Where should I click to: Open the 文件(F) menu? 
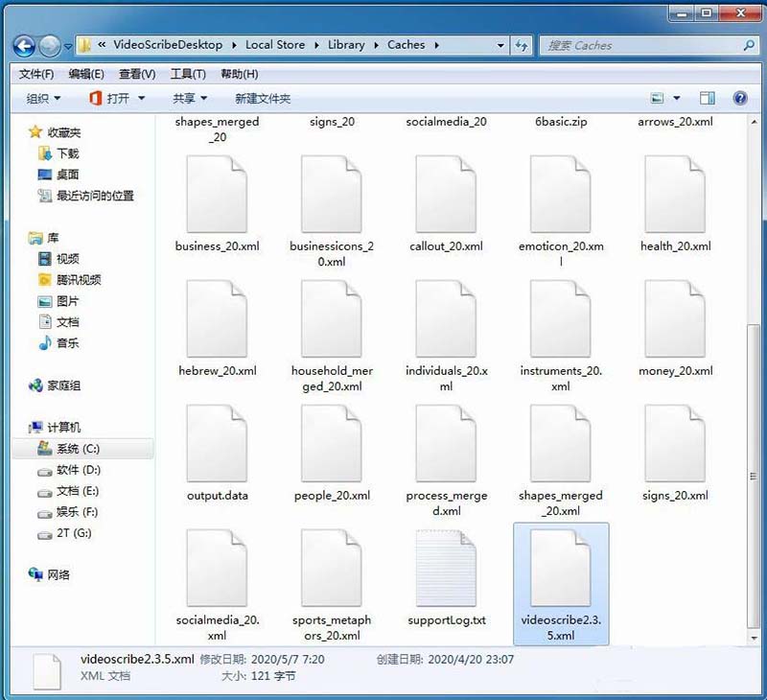pos(36,75)
